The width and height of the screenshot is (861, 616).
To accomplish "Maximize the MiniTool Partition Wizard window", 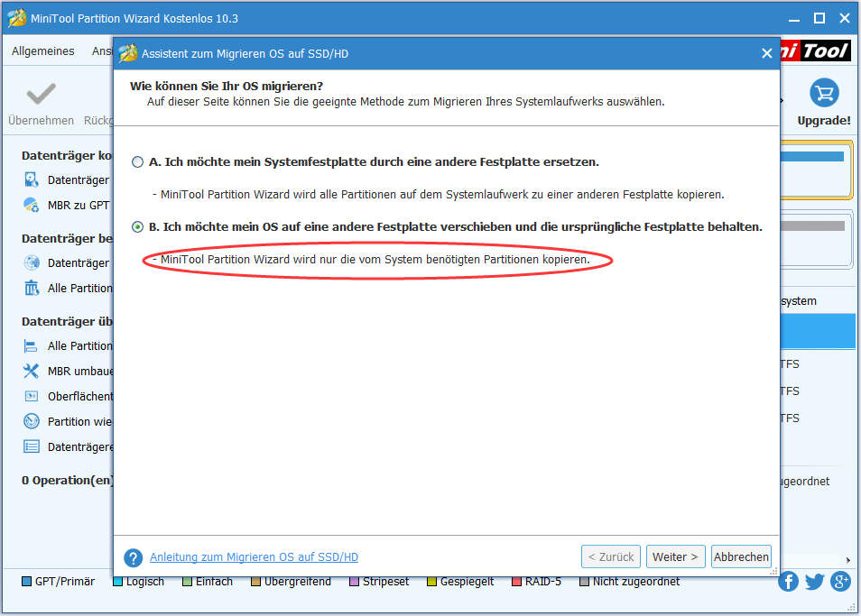I will 819,18.
